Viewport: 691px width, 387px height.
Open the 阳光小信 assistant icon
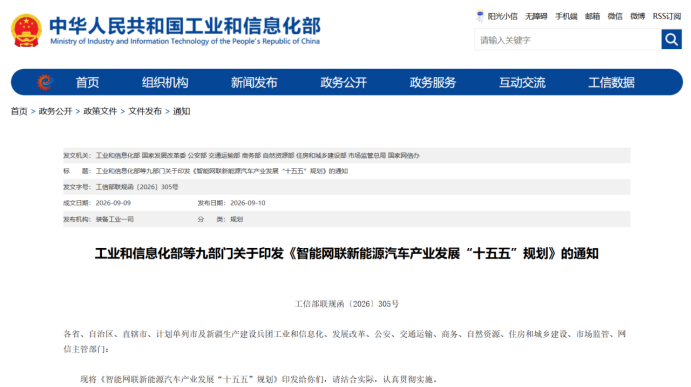pos(480,16)
